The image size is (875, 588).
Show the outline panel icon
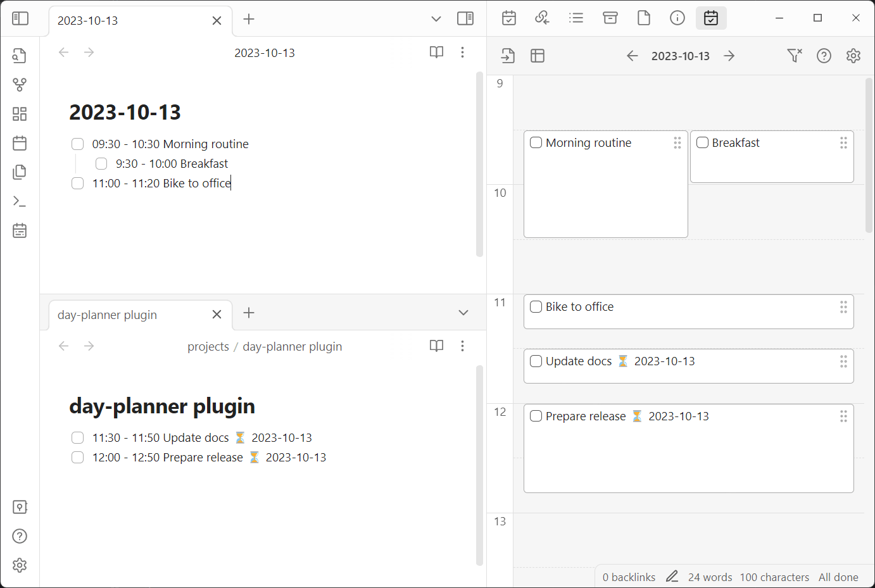tap(576, 18)
